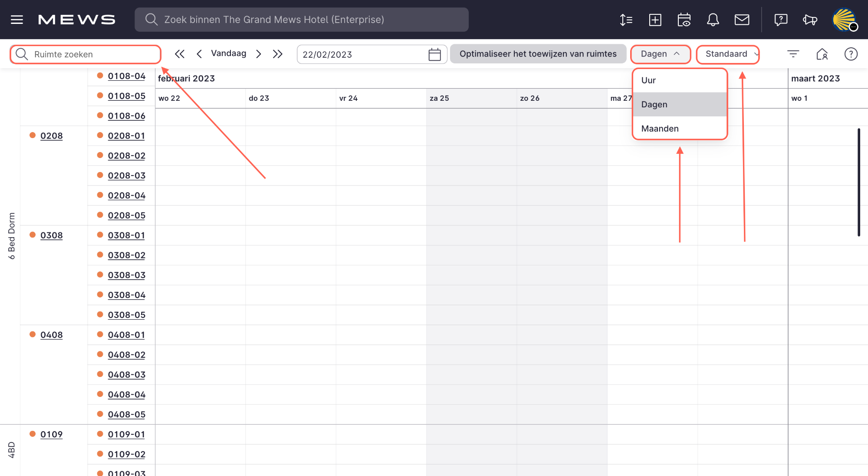This screenshot has height=476, width=868.
Task: Open the mail envelope icon
Action: [742, 20]
